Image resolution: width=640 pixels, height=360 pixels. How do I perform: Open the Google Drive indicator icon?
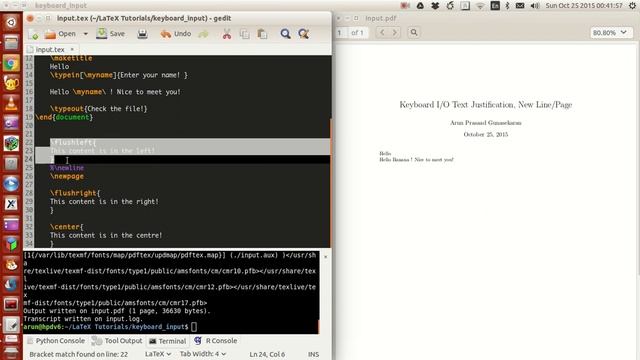click(420, 6)
